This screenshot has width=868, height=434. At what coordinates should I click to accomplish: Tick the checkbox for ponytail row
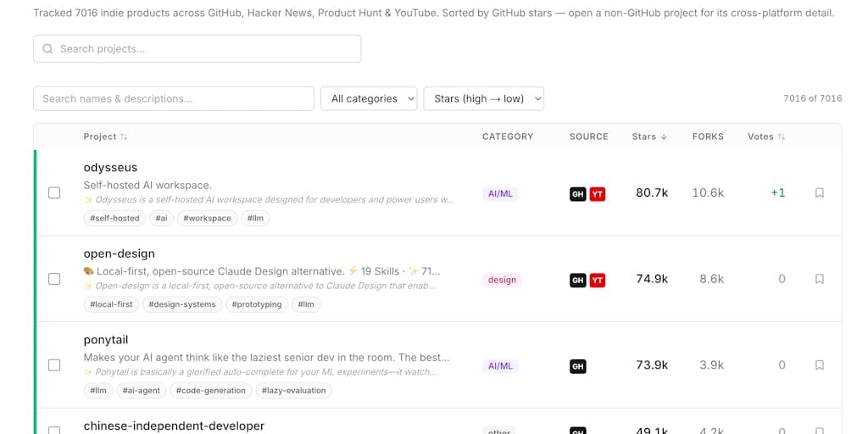pos(54,365)
